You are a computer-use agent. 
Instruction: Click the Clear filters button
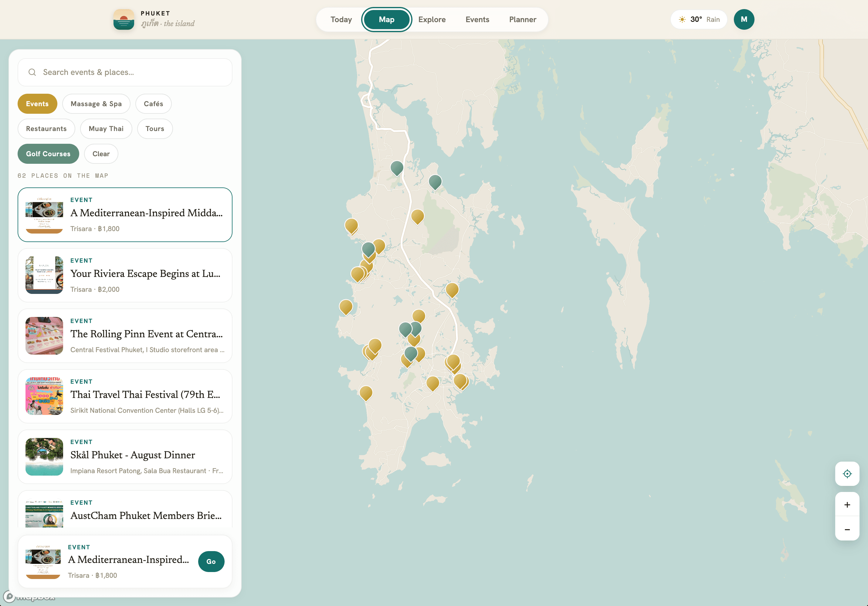101,154
